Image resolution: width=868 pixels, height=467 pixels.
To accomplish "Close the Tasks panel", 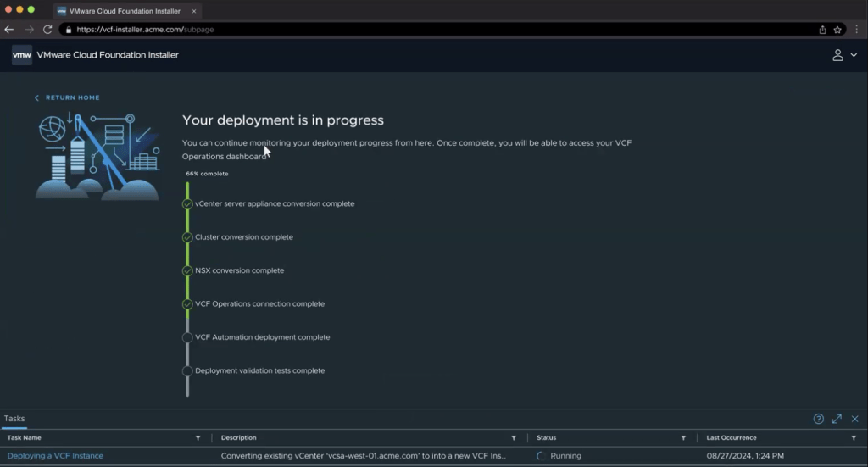I will (x=854, y=419).
